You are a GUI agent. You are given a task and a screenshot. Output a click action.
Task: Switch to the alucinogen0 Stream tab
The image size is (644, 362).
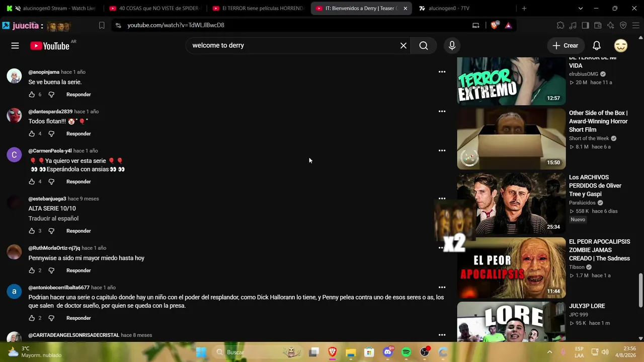pos(51,9)
